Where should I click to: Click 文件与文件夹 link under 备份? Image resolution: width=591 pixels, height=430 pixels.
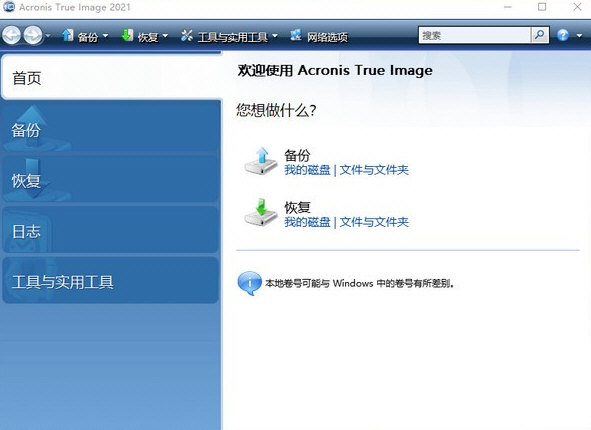point(374,170)
